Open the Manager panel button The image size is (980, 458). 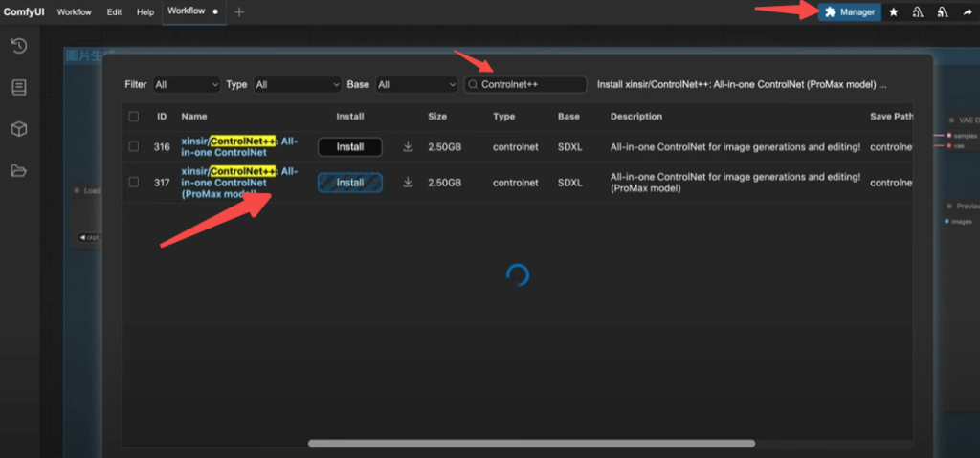850,11
